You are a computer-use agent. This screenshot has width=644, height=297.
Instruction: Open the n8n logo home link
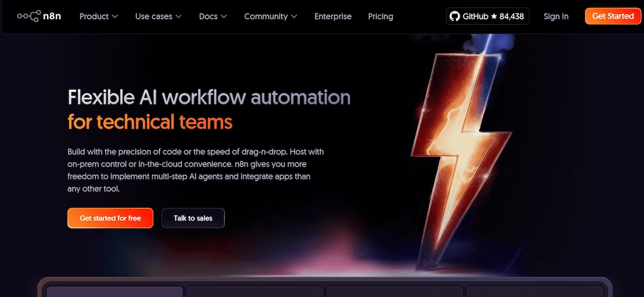[39, 16]
